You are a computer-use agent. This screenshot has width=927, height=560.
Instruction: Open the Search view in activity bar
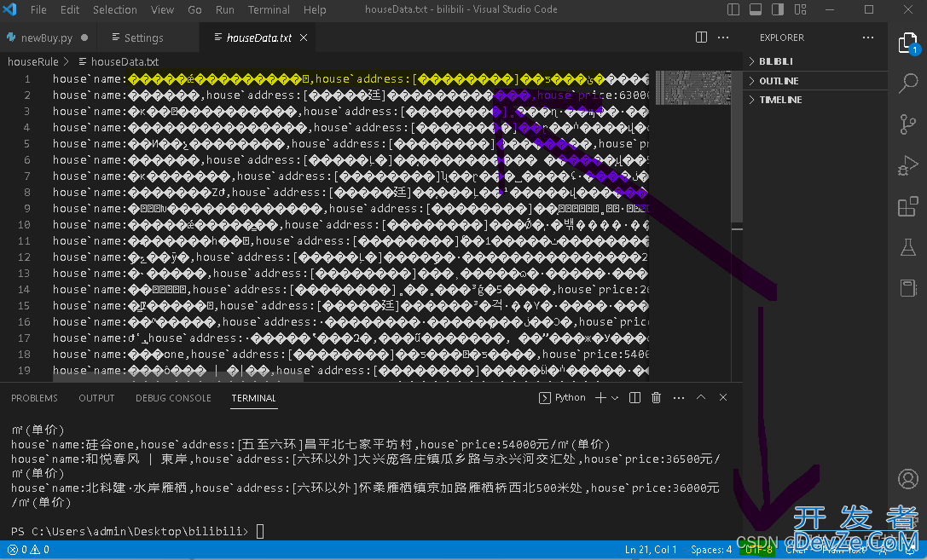click(x=907, y=84)
